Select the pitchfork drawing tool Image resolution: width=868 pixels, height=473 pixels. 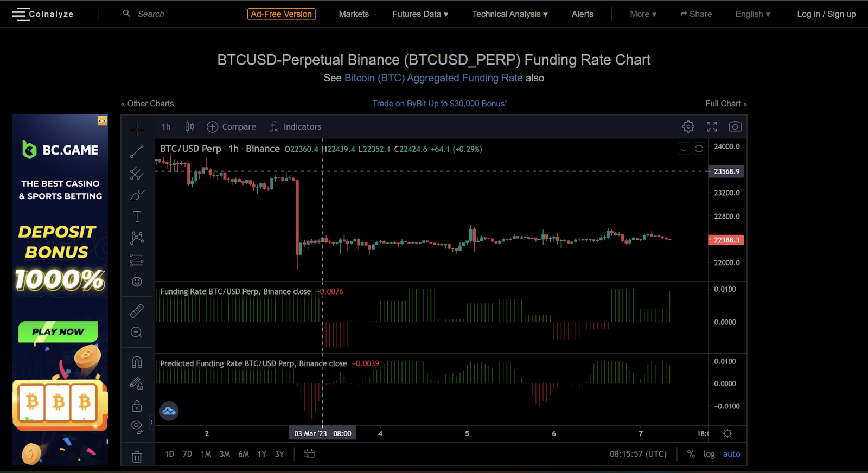point(137,174)
